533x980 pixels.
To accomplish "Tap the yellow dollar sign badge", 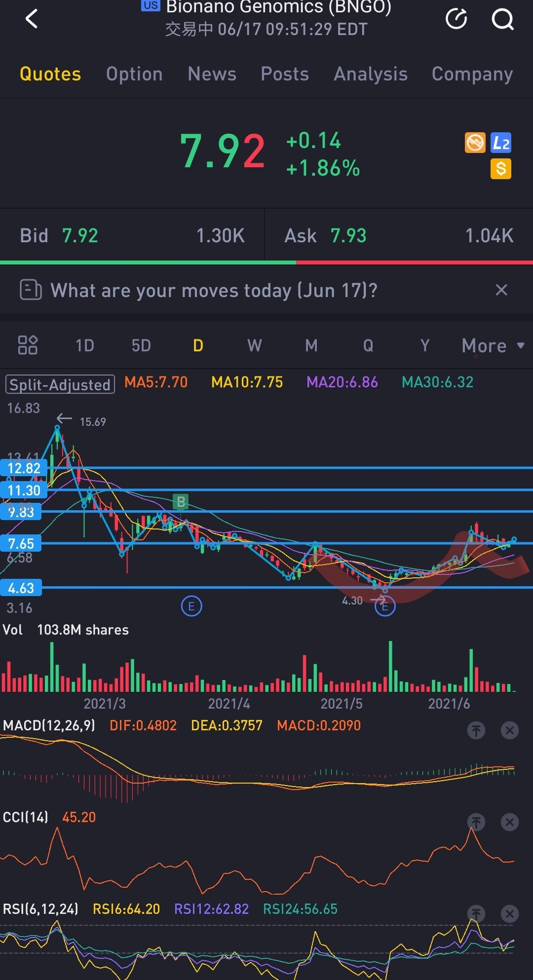I will click(501, 169).
